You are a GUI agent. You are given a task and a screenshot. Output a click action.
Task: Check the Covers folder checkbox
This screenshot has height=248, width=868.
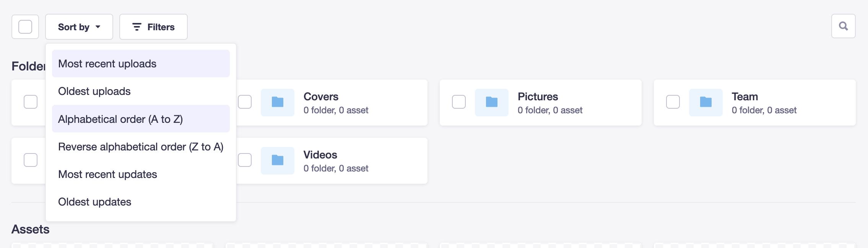[245, 102]
